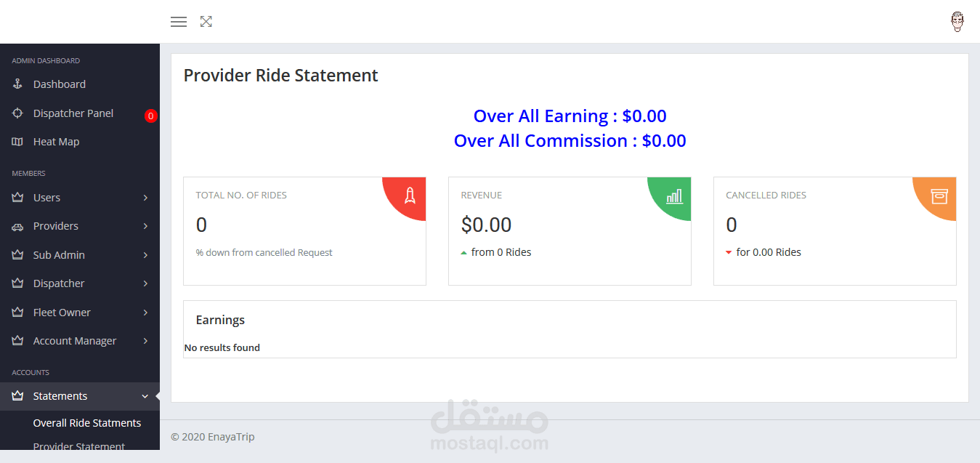Screen dimensions: 980x463
Task: Expand the Sub Admin submenu chevron
Action: pos(145,255)
